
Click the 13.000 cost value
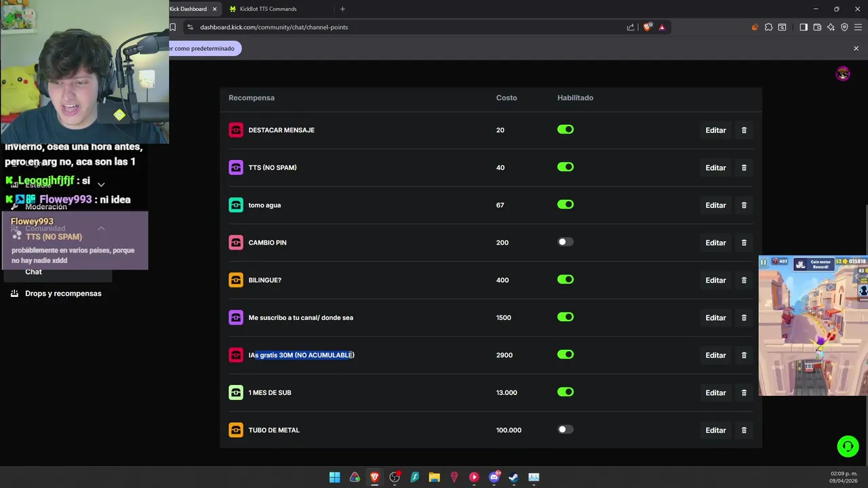pyautogui.click(x=507, y=392)
